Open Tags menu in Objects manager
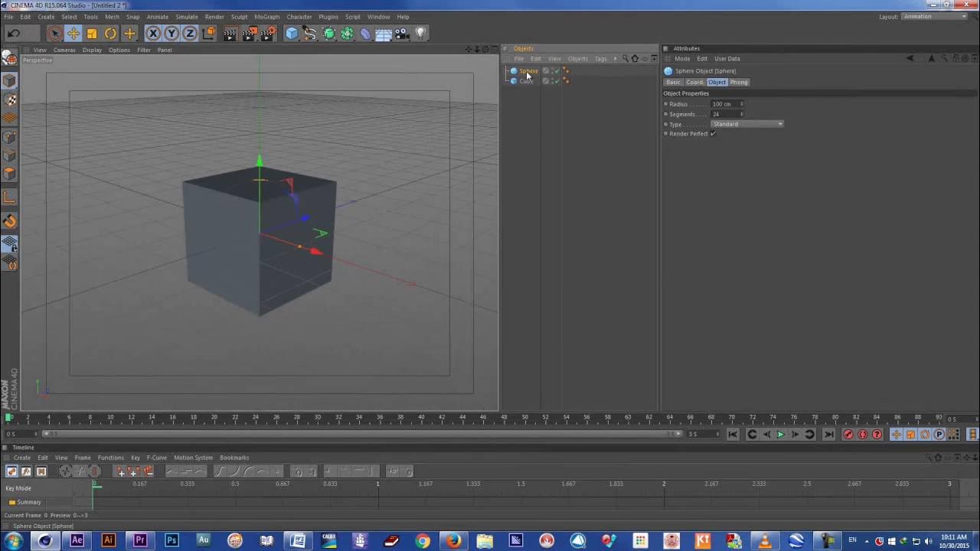The height and width of the screenshot is (551, 980). (601, 59)
